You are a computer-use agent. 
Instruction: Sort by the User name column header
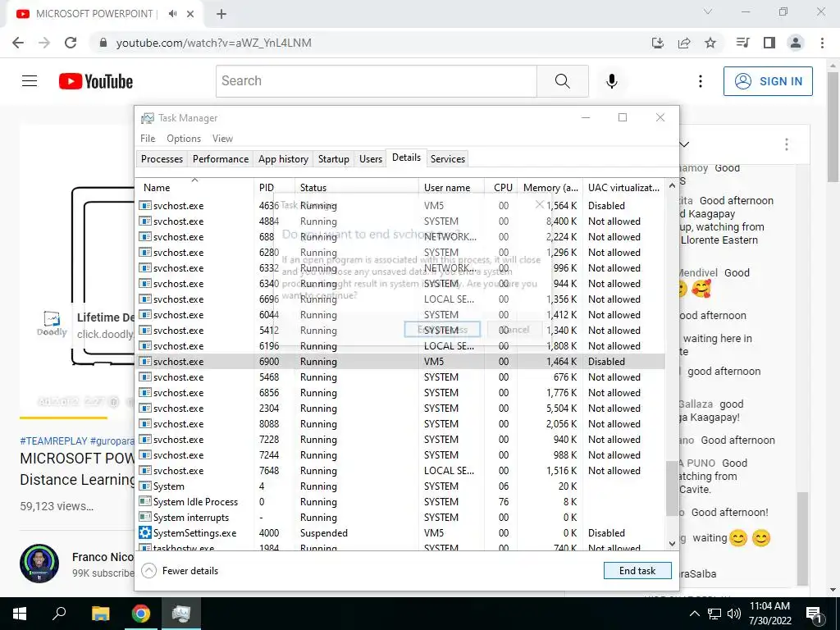pyautogui.click(x=452, y=188)
